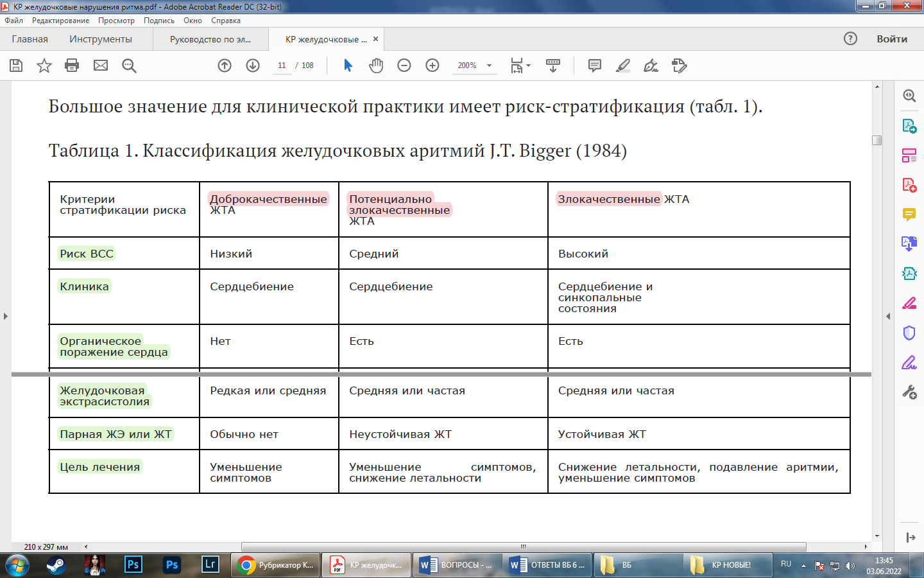Go to previous page arrow up
924x578 pixels.
pos(225,66)
